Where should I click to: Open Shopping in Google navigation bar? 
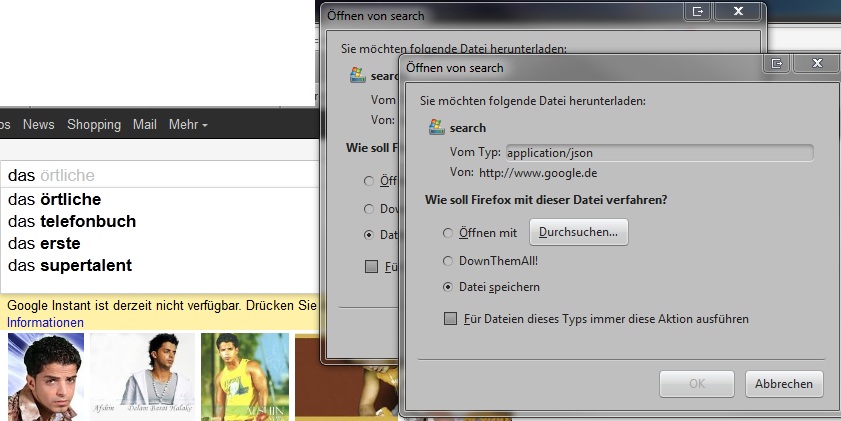pos(94,124)
